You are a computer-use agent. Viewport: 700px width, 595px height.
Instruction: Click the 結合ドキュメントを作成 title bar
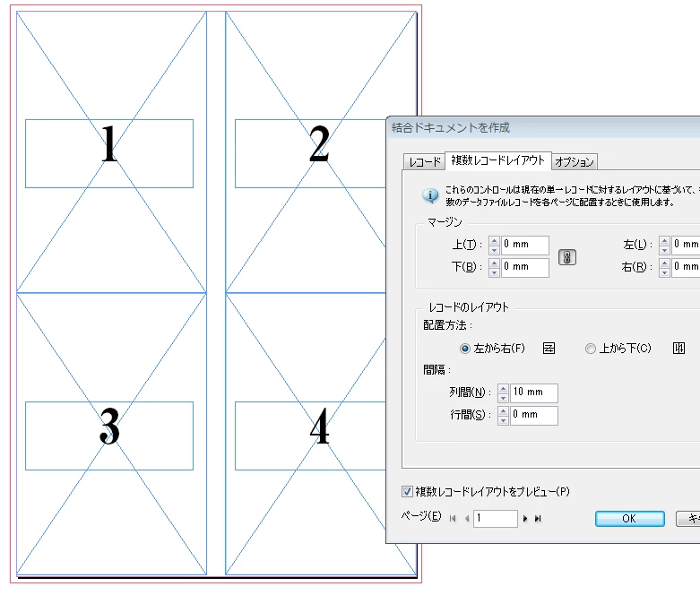pyautogui.click(x=544, y=127)
